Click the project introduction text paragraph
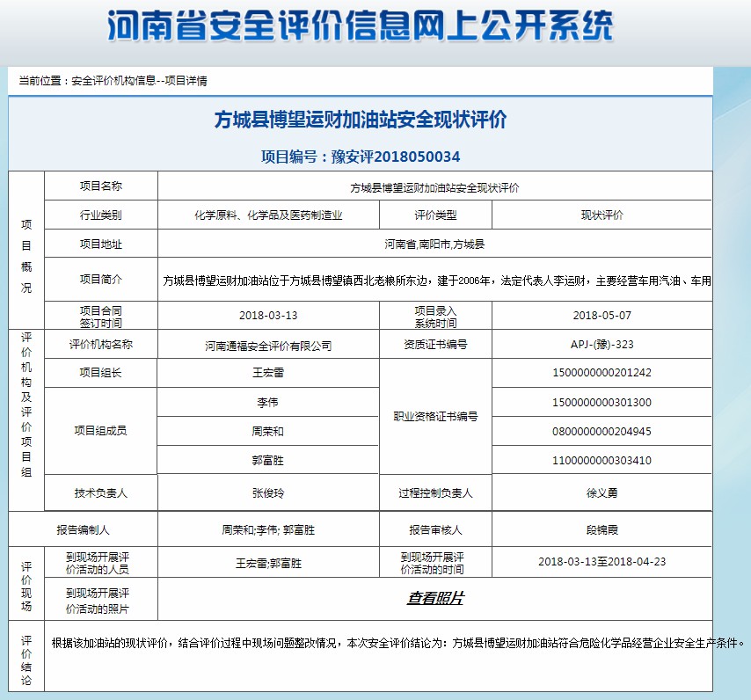The height and width of the screenshot is (700, 751). pos(437,281)
